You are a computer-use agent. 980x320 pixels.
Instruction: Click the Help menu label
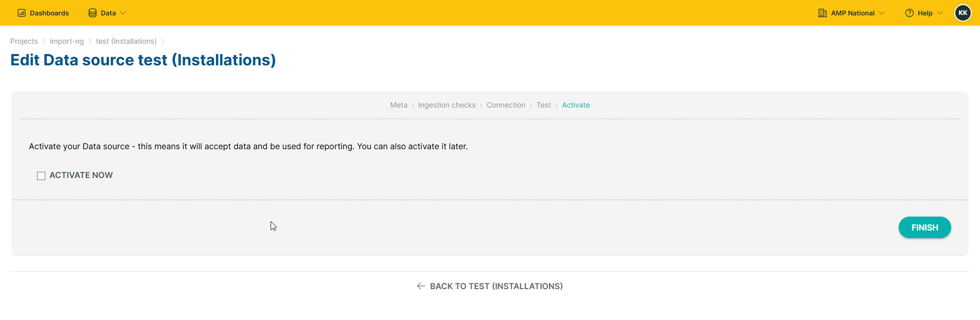[x=925, y=13]
